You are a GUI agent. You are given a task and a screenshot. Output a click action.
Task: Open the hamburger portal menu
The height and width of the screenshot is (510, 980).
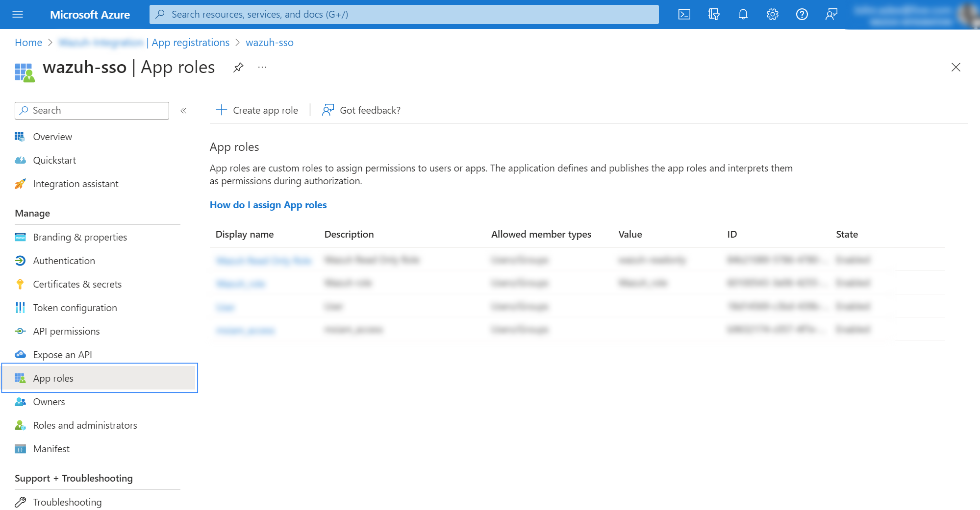click(18, 14)
